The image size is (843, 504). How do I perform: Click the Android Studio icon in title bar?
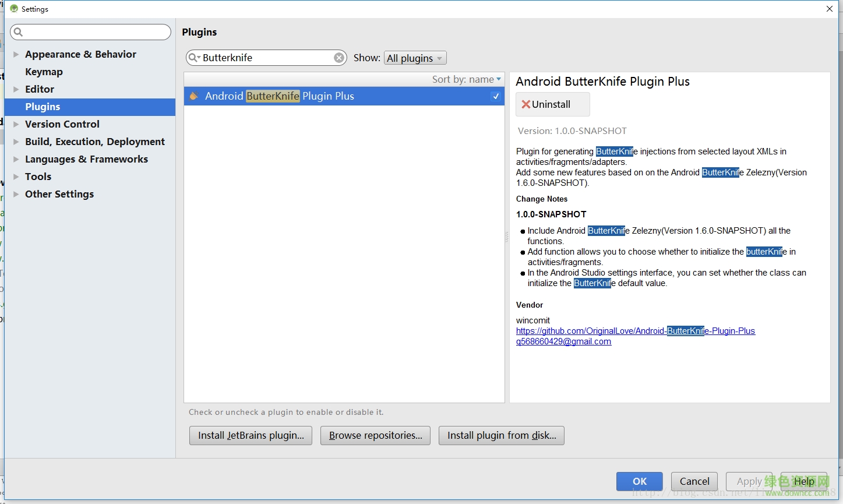14,9
